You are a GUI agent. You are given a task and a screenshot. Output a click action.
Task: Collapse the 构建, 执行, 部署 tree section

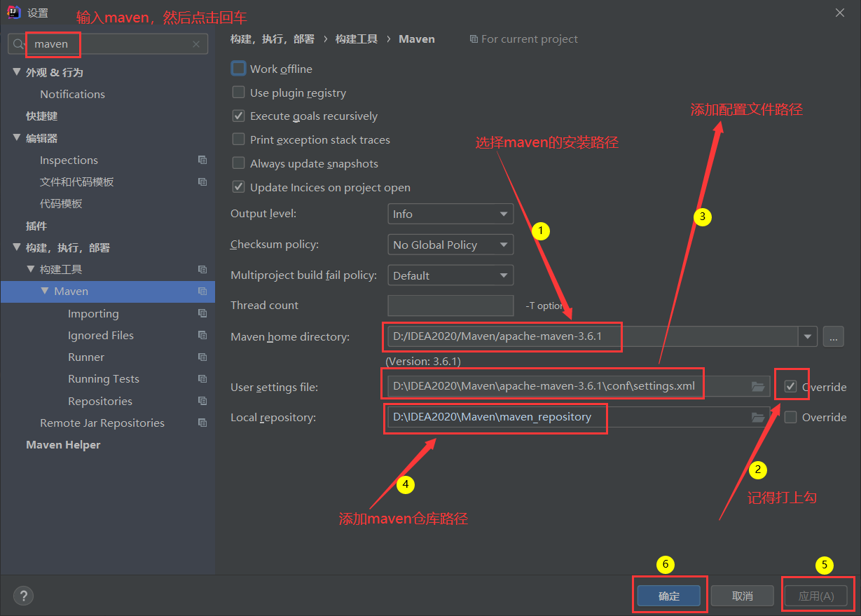click(x=17, y=247)
